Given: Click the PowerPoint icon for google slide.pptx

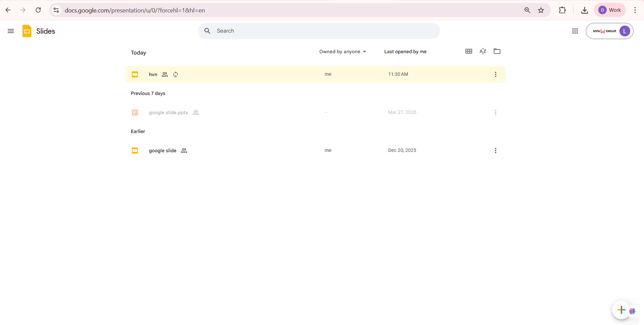Looking at the screenshot, I should [135, 112].
